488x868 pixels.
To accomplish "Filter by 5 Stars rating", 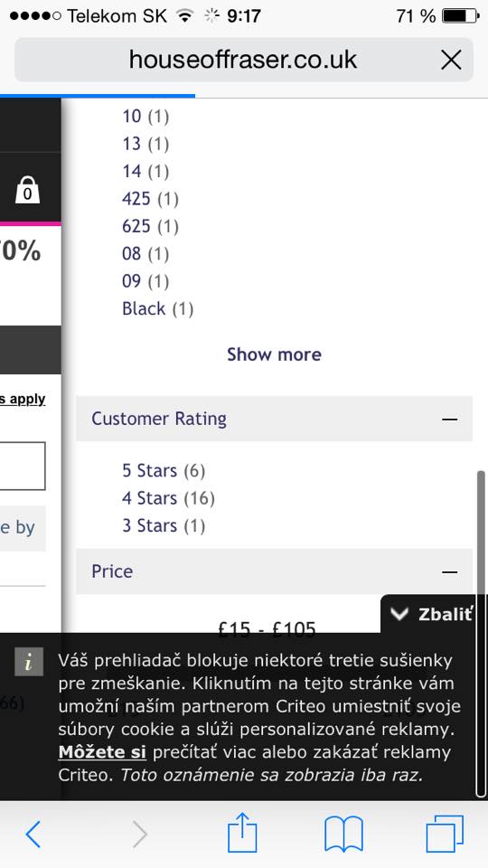I will click(x=164, y=470).
